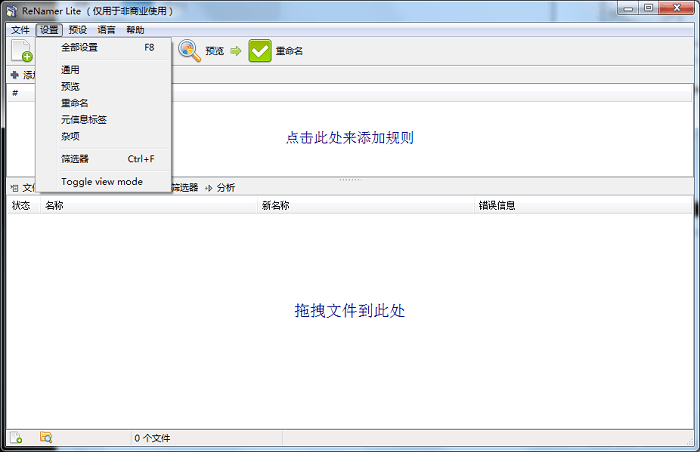Open the 帮助 menu

[x=135, y=30]
